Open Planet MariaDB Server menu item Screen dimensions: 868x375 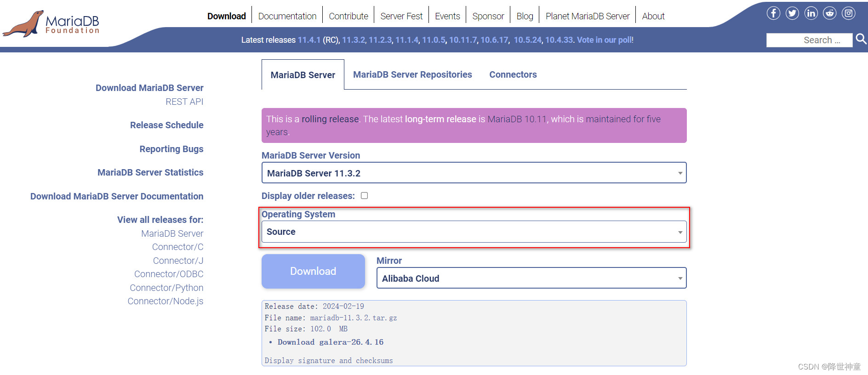588,16
